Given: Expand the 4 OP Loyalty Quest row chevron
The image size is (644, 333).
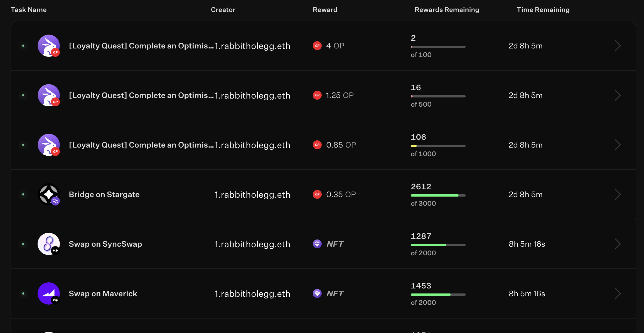Looking at the screenshot, I should tap(618, 46).
